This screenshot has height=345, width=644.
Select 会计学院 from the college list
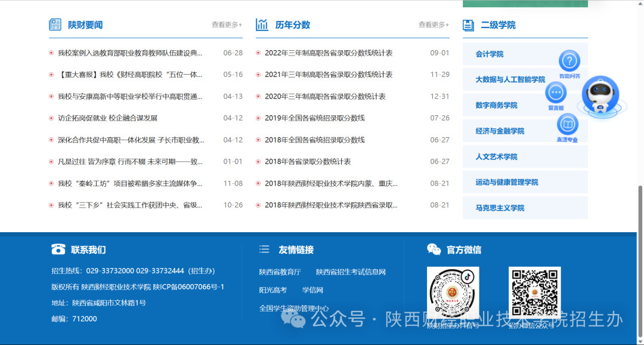490,54
